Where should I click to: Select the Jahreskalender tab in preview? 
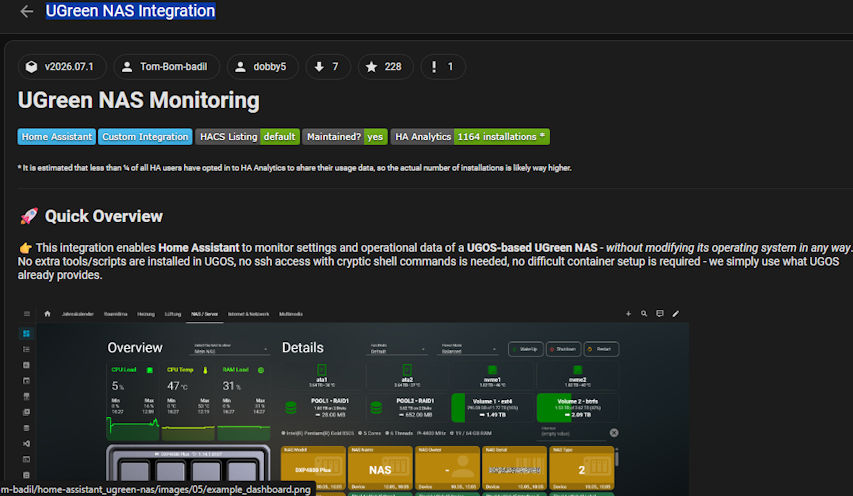(x=78, y=314)
